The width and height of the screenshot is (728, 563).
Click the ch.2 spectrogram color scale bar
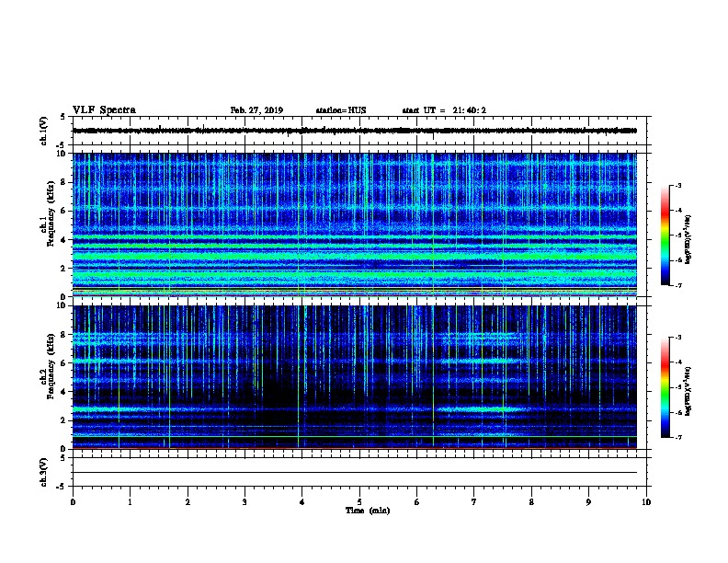point(665,387)
